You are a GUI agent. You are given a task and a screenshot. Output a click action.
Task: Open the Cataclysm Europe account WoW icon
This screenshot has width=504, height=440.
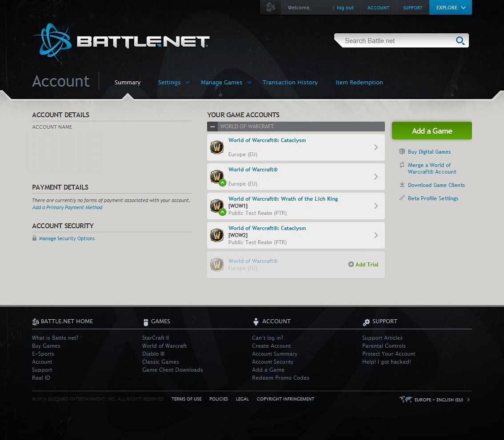(x=217, y=147)
